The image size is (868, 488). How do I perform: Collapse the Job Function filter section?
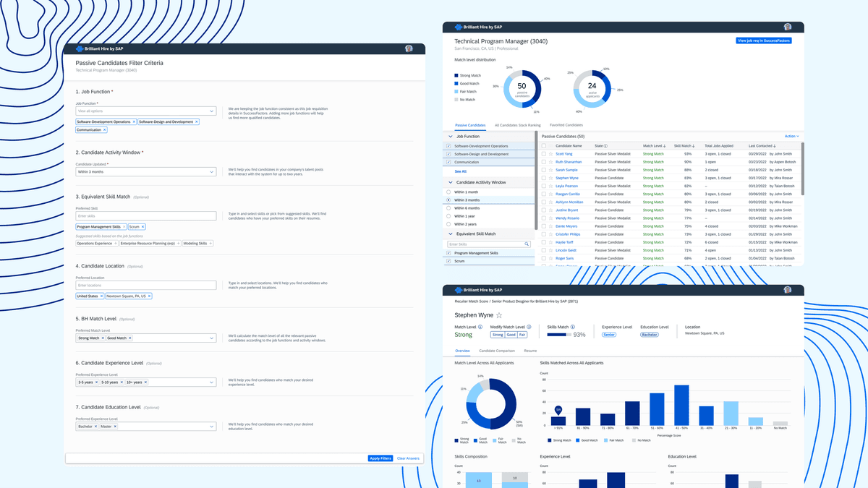point(451,136)
